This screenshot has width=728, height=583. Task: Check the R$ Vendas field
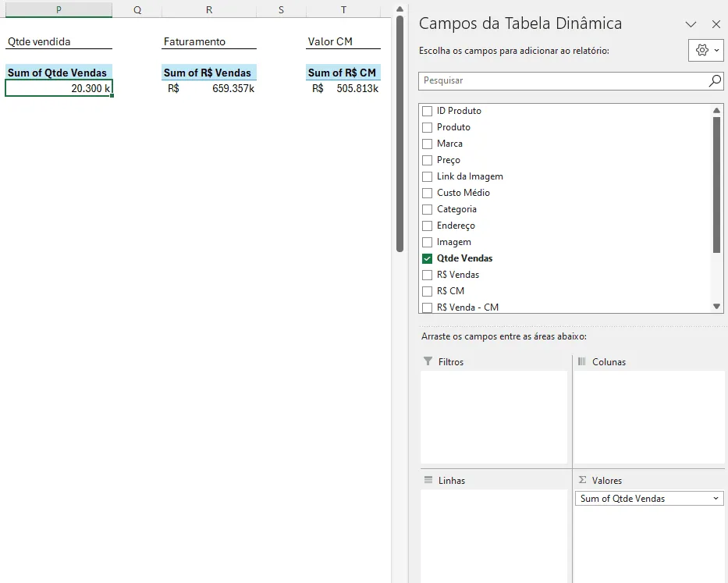tap(427, 275)
